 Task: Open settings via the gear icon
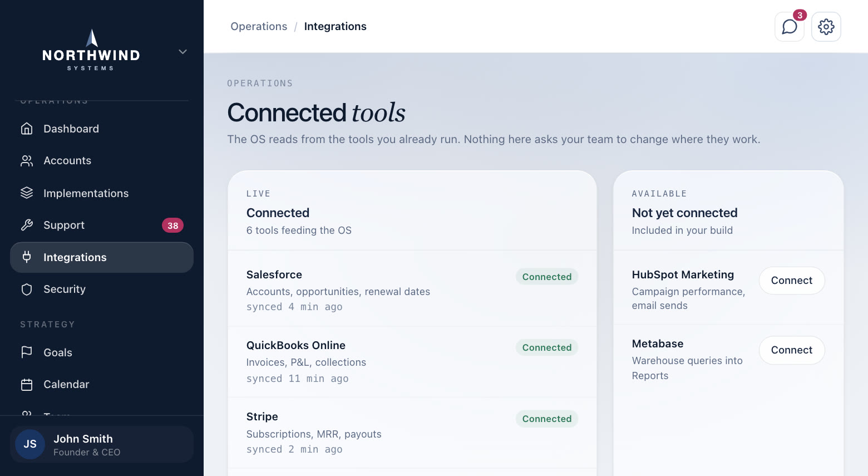point(826,27)
